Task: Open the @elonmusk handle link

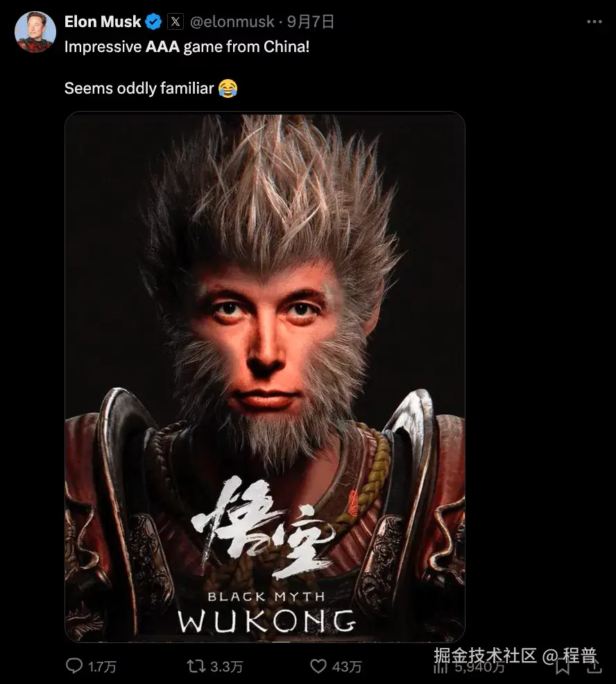Action: 232,22
